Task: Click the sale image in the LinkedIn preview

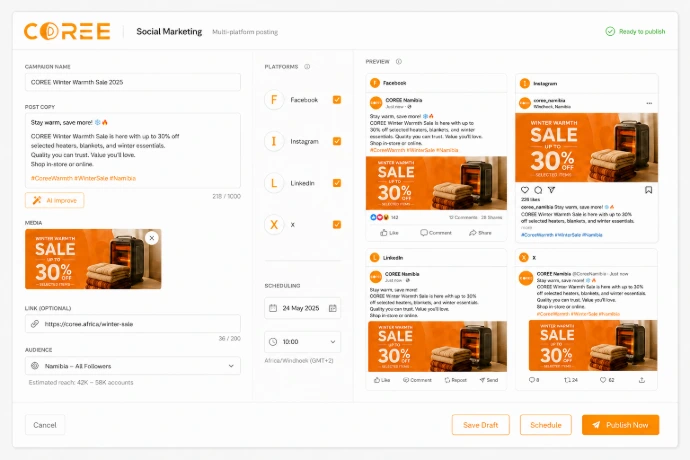Action: point(437,346)
